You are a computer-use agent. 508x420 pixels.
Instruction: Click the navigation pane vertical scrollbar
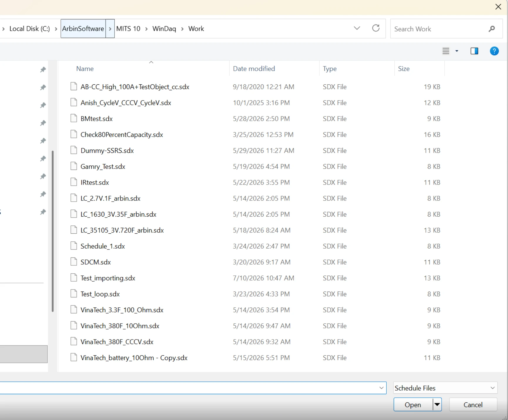(x=53, y=231)
